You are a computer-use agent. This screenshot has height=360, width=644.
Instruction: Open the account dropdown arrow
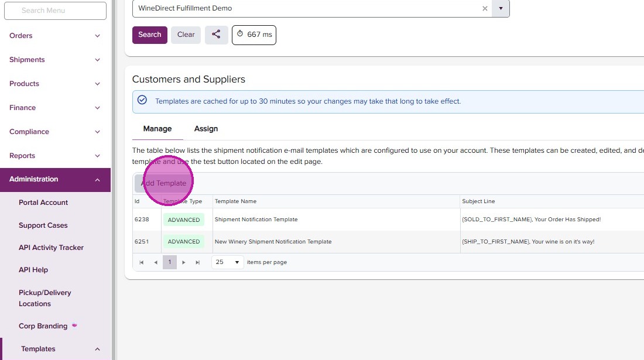tap(501, 9)
